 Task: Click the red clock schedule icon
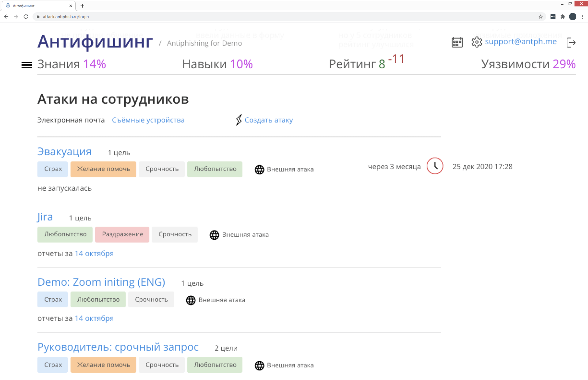click(435, 166)
